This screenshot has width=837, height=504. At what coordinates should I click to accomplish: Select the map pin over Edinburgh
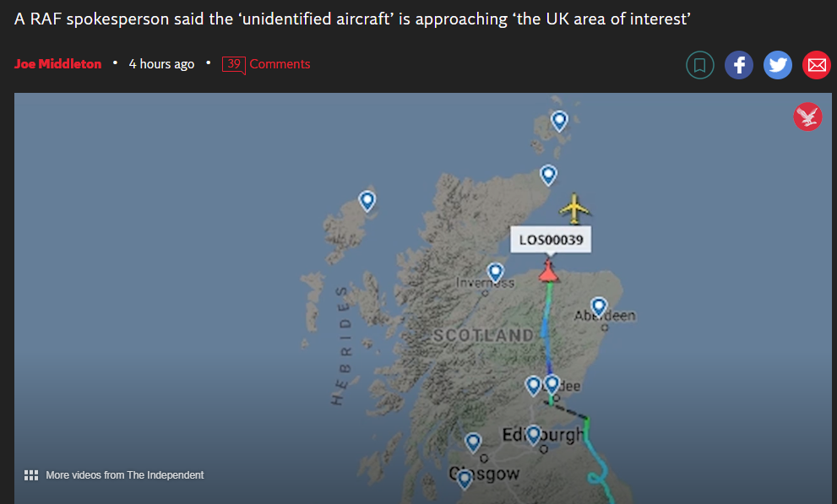tap(533, 435)
